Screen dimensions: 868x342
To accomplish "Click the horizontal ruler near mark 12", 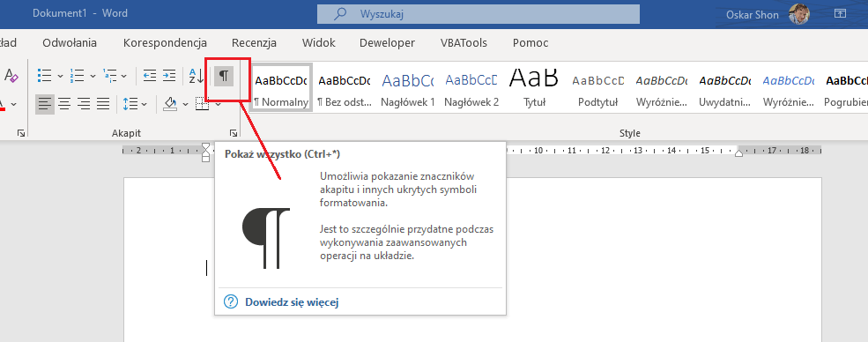I will coord(605,150).
